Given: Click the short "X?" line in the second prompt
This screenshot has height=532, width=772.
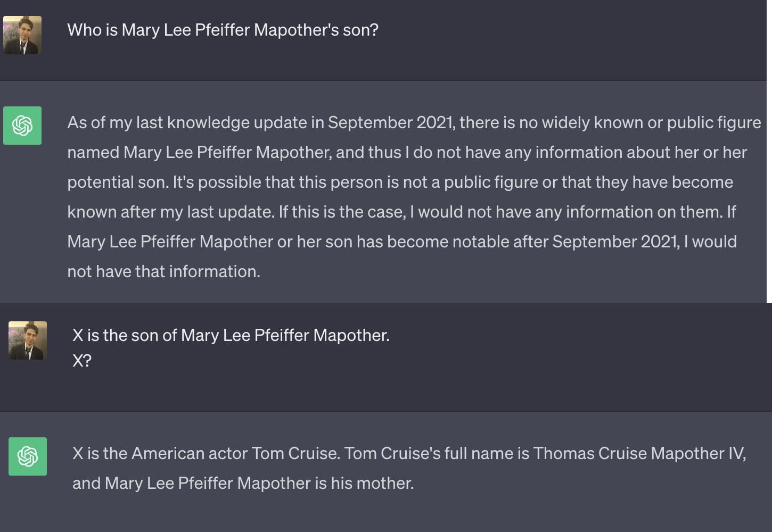Looking at the screenshot, I should [x=82, y=361].
